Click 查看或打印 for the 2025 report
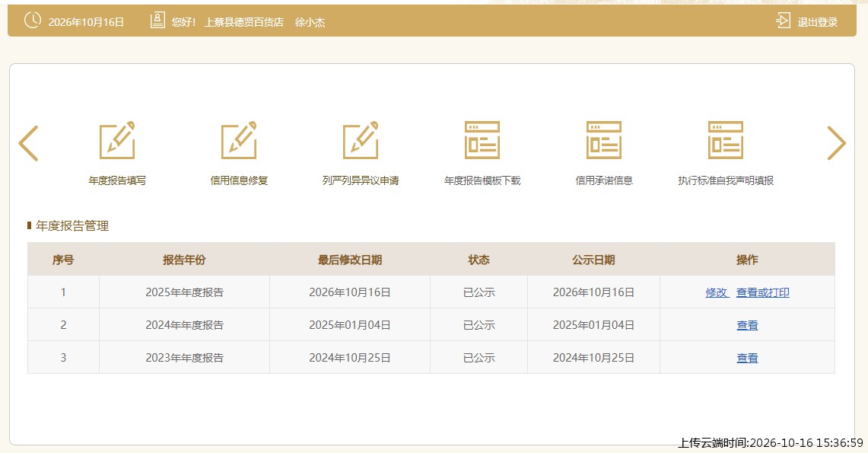The image size is (868, 453). click(x=763, y=292)
